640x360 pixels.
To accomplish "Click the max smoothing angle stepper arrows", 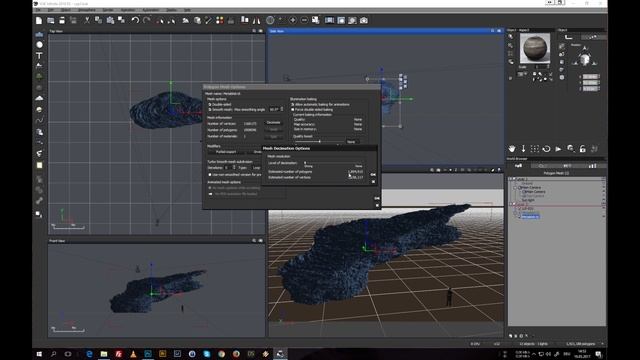I will [x=282, y=109].
